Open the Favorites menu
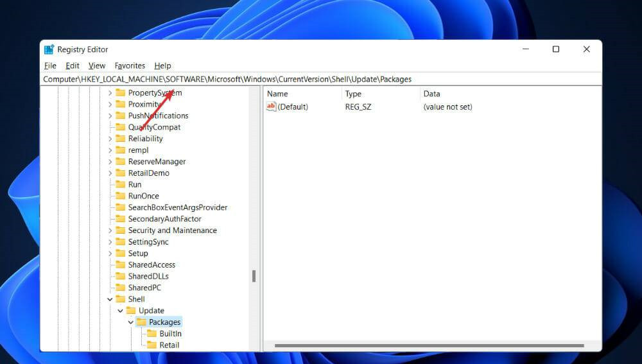This screenshot has height=364, width=642. 130,65
